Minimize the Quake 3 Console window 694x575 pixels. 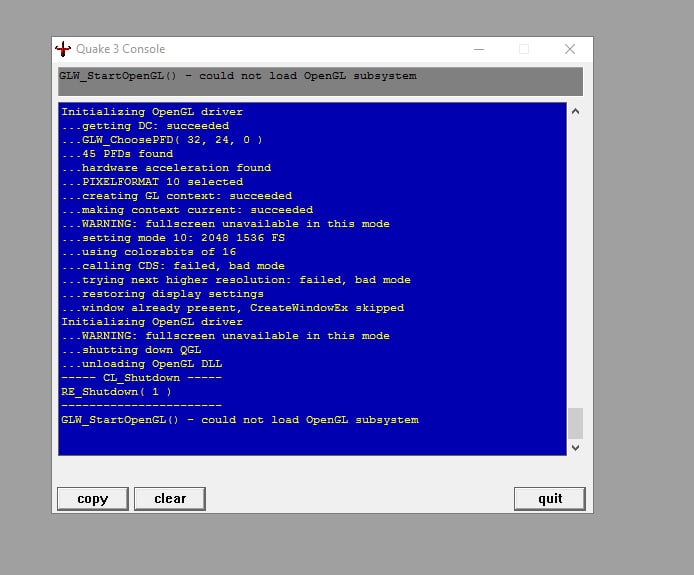pos(479,49)
